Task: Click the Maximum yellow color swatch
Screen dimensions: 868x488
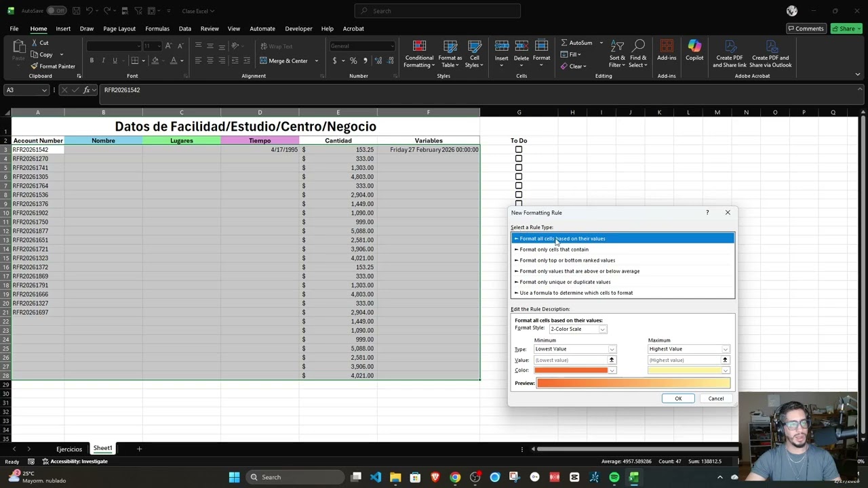Action: click(684, 371)
